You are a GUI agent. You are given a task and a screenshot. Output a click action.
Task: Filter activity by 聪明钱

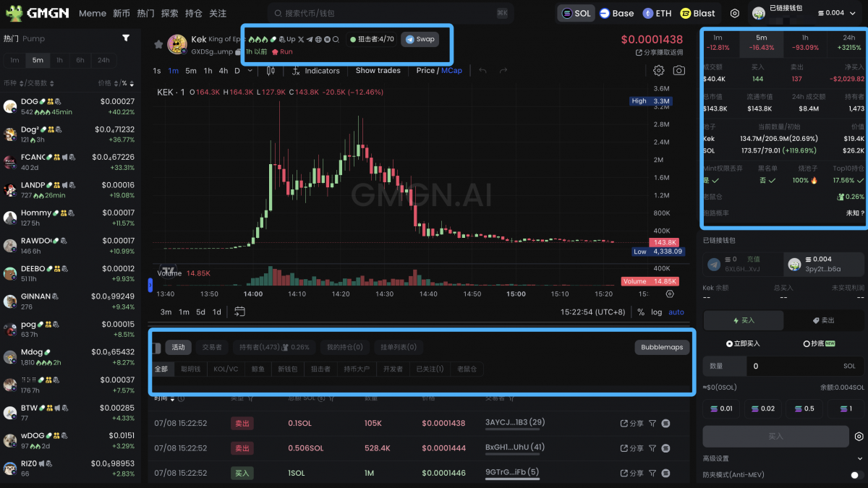coord(190,369)
